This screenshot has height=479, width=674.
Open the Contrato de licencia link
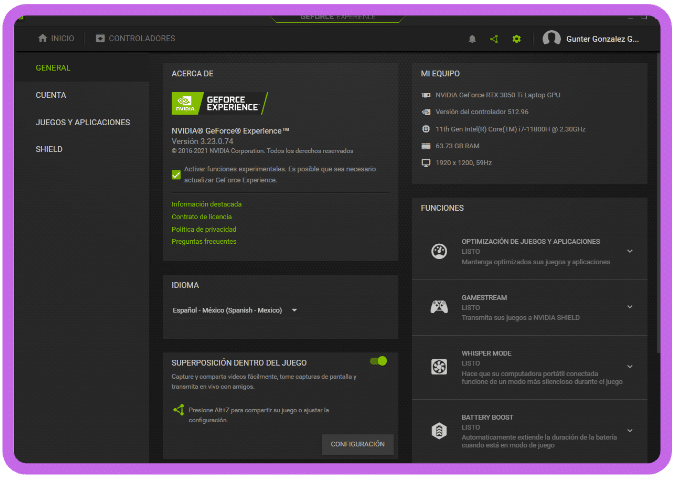[x=202, y=217]
